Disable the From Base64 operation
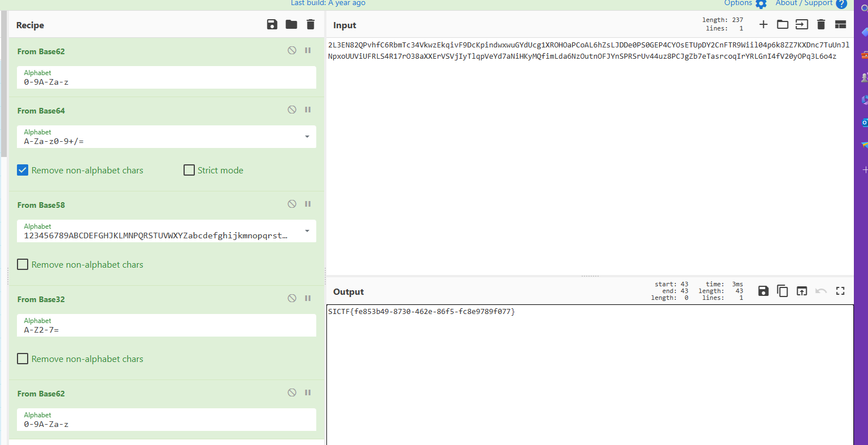868x445 pixels. pyautogui.click(x=292, y=110)
